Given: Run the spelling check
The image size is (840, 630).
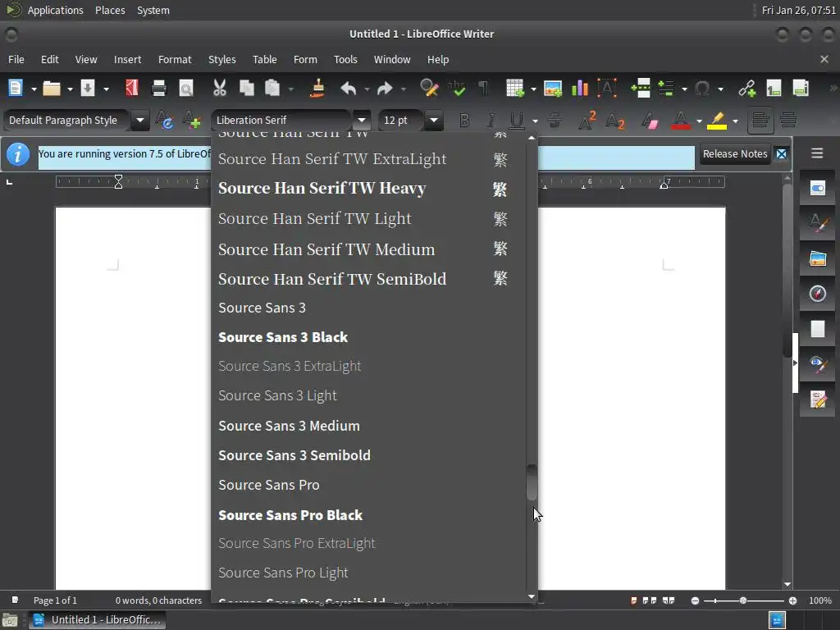Looking at the screenshot, I should [456, 88].
